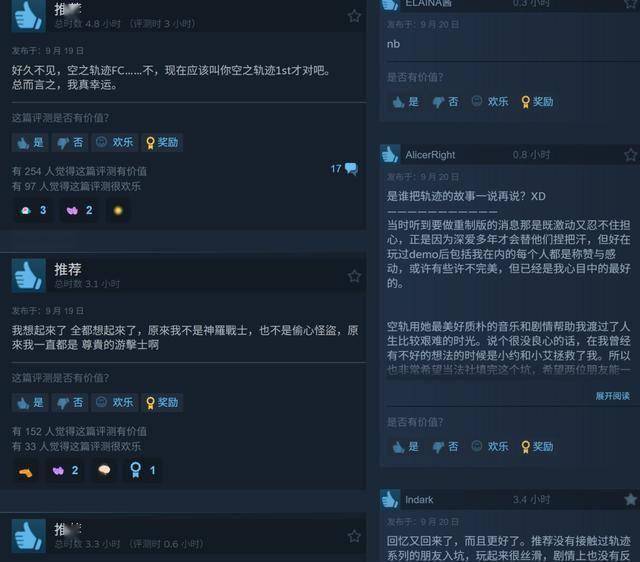640x562 pixels.
Task: Vote 否 on the 神羅戰士 review
Action: (x=70, y=403)
